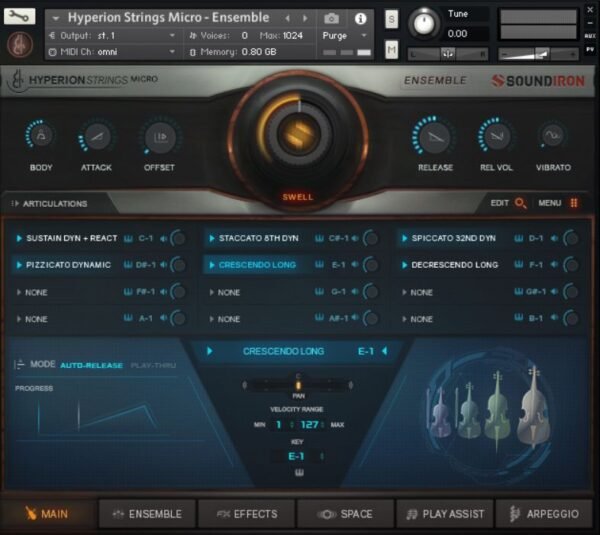
Task: Click the camera snapshot icon
Action: 331,18
